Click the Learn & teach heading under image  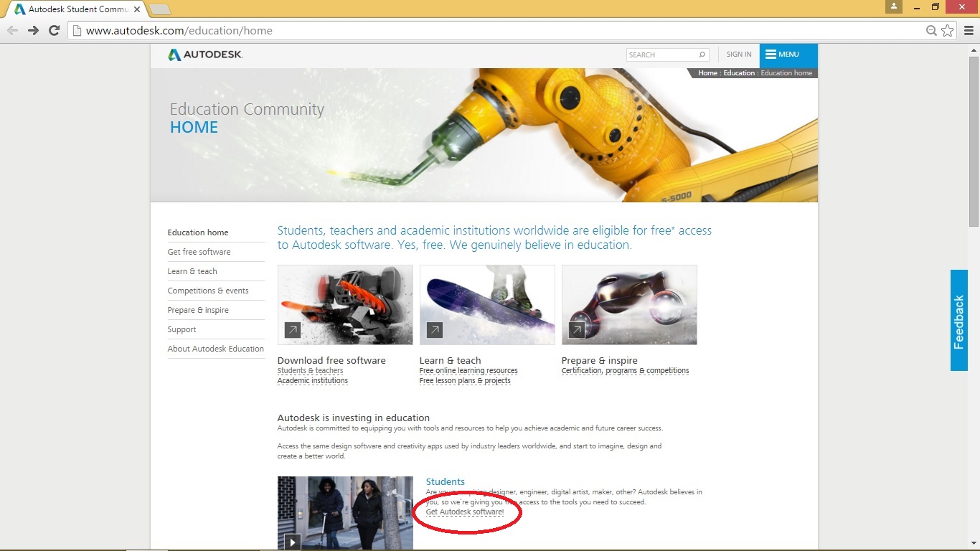coord(451,360)
